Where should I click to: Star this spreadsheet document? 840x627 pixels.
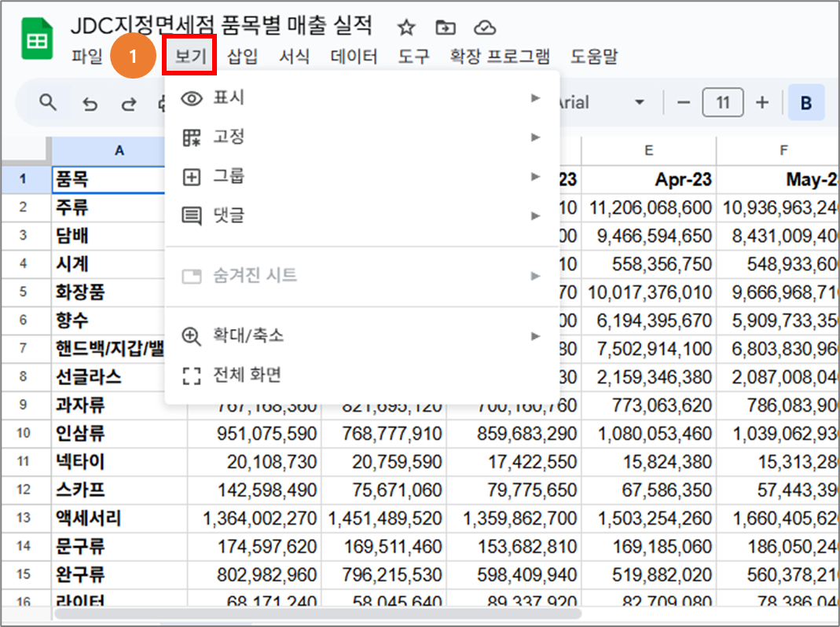point(406,27)
